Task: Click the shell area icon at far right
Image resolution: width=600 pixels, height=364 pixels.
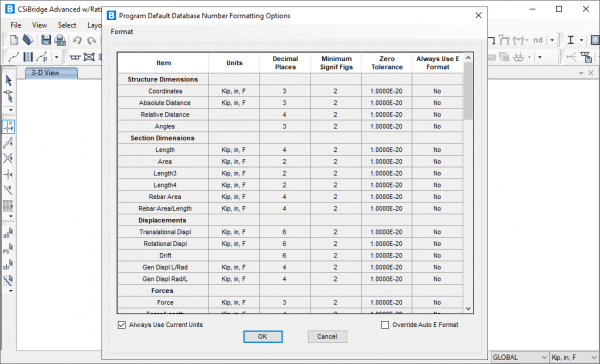Action: point(595,40)
